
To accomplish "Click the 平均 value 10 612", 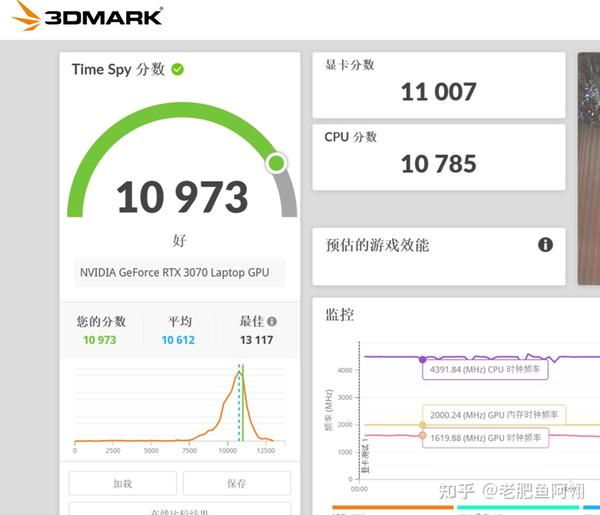I will pos(178,340).
